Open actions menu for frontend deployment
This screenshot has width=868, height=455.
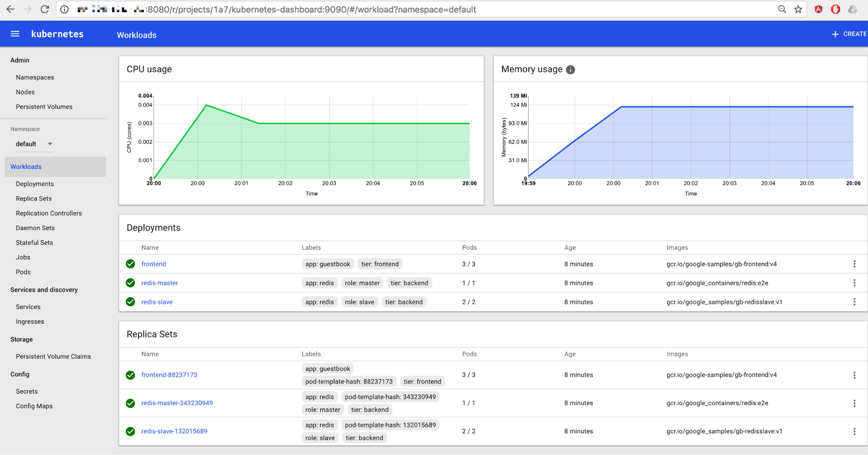854,264
